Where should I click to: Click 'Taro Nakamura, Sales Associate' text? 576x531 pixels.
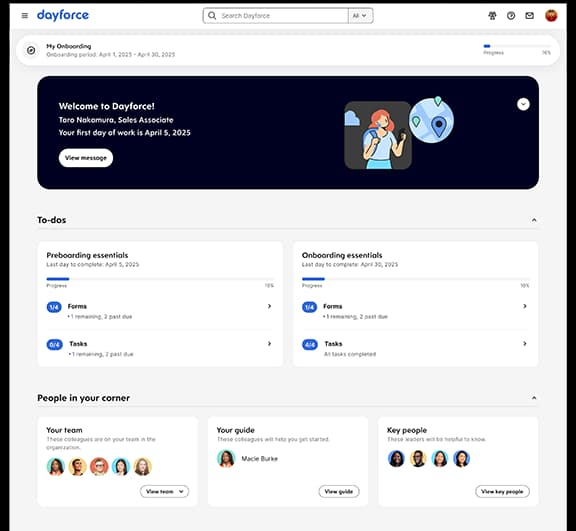116,120
